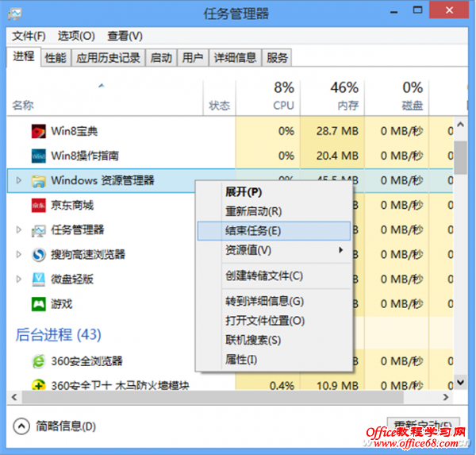476x455 pixels.
Task: Choose 展开(P) in context menu
Action: point(274,192)
